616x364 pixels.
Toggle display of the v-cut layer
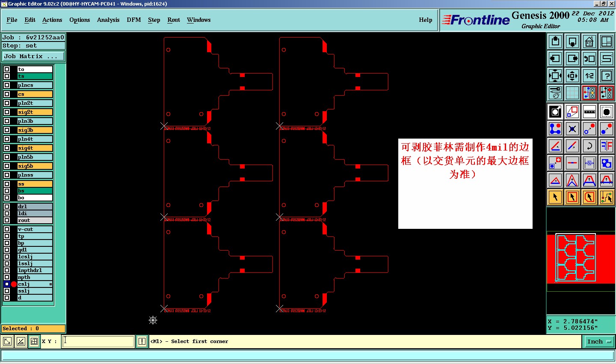pos(7,229)
